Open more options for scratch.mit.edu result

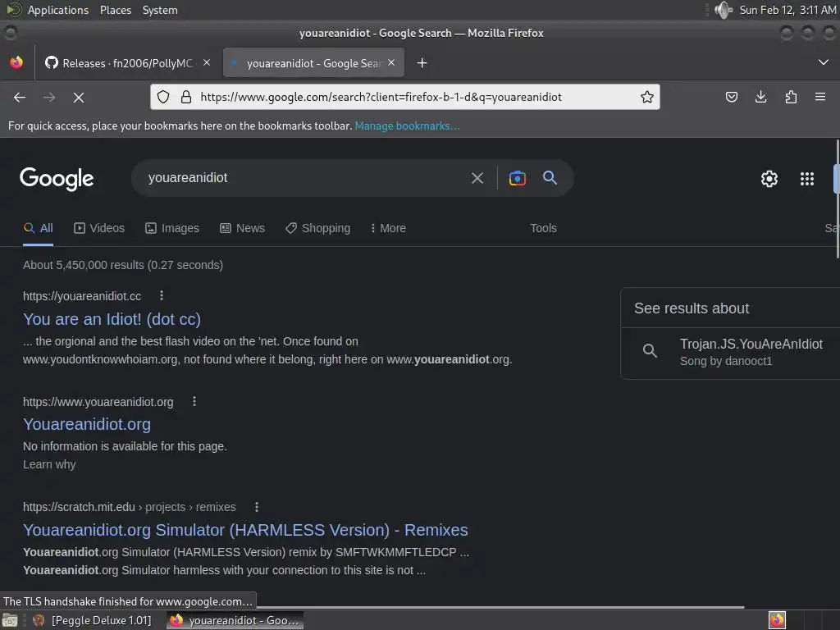pyautogui.click(x=257, y=507)
